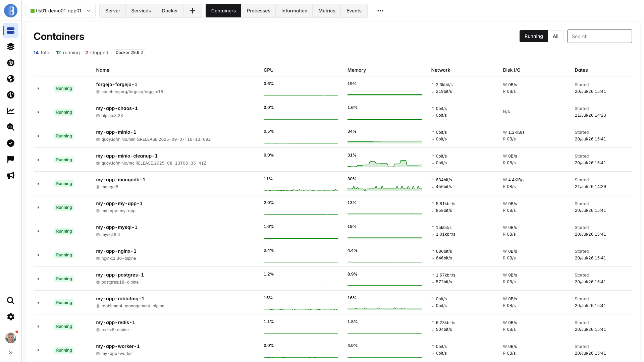Expand the forgejo-forgejo-1 row
Image resolution: width=644 pixels, height=362 pixels.
(38, 88)
